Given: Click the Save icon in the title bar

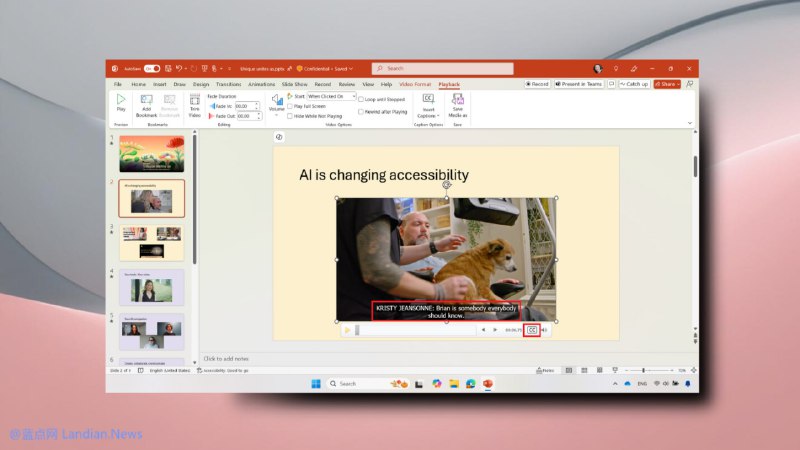Looking at the screenshot, I should point(168,68).
